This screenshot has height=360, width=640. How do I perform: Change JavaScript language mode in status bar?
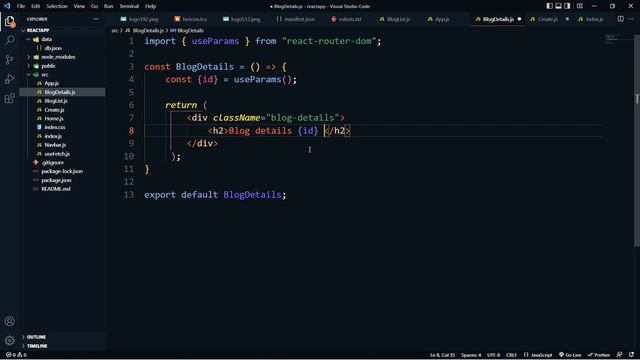(x=538, y=355)
